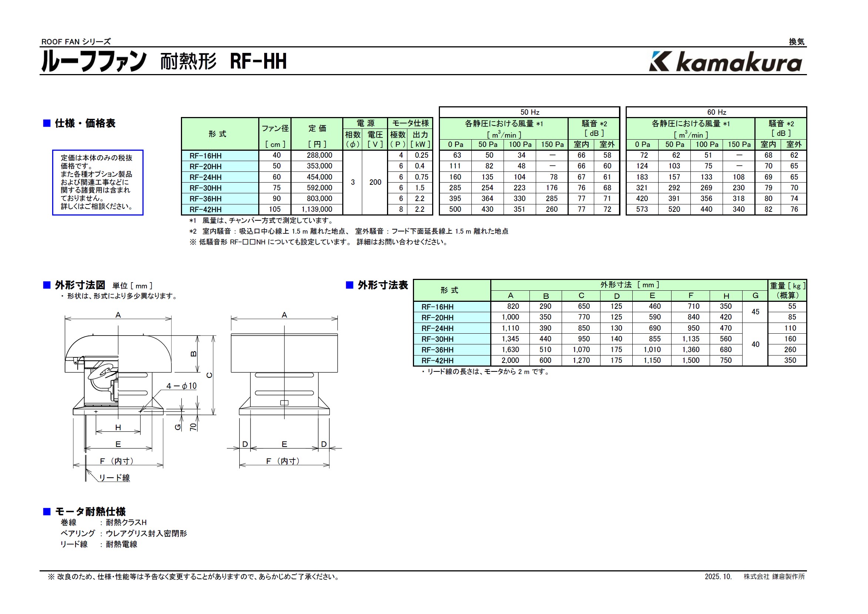Screen dimensions: 868x614
Task: Click the ルーフファン title text
Action: click(93, 61)
